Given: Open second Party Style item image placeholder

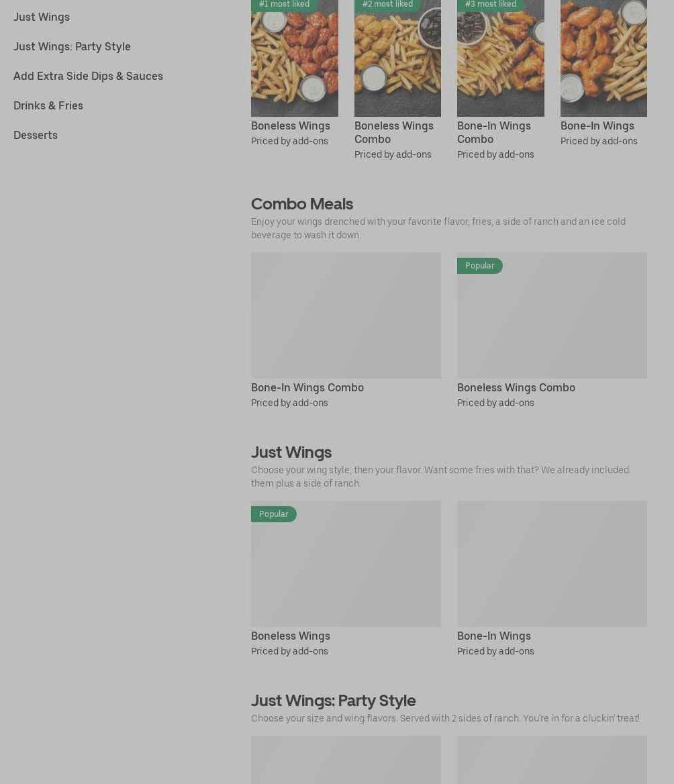Looking at the screenshot, I should coord(552,760).
